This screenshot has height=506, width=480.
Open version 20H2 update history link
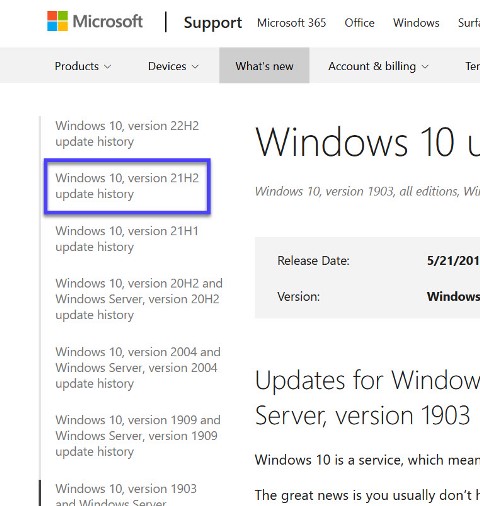point(139,299)
